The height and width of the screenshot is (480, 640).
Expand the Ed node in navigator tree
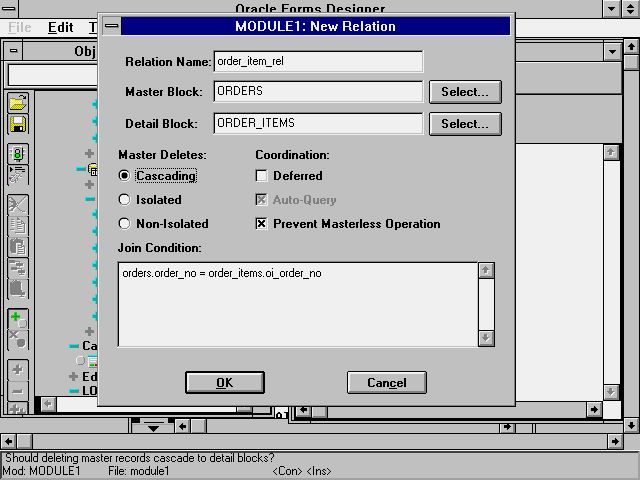(73, 376)
